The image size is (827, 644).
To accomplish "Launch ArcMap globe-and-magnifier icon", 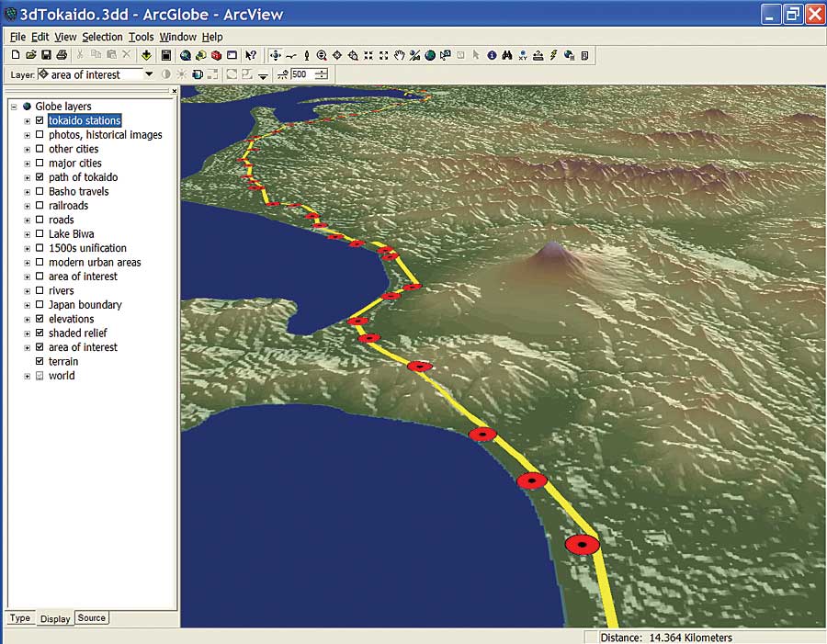I will click(x=185, y=55).
